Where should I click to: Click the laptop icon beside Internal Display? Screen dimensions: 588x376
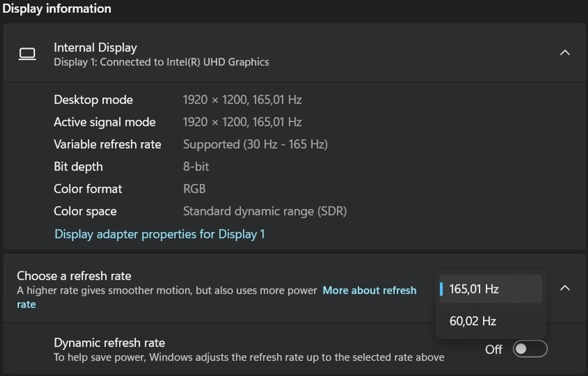(x=27, y=54)
